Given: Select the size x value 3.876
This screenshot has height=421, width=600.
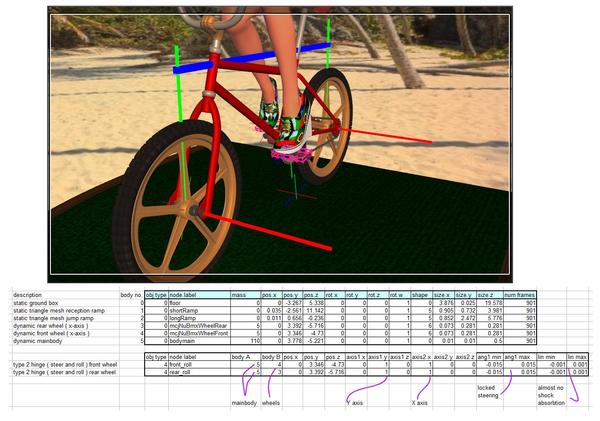Looking at the screenshot, I should pyautogui.click(x=443, y=303).
